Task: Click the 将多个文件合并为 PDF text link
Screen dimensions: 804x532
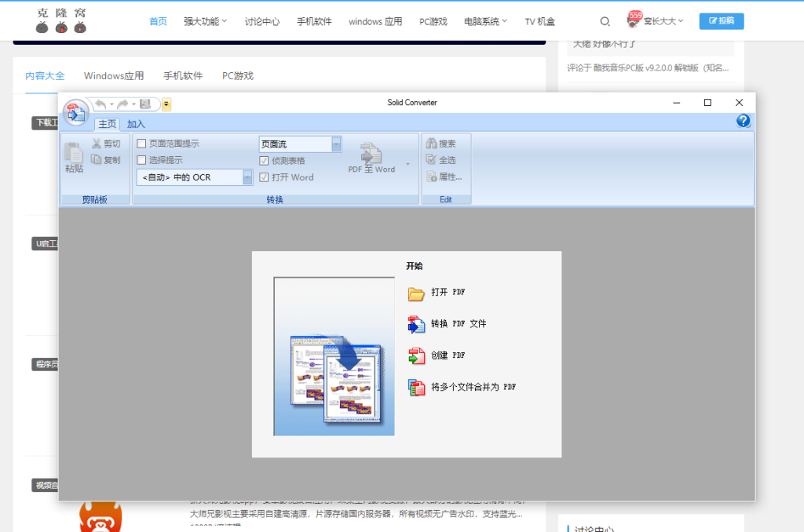Action: 473,387
